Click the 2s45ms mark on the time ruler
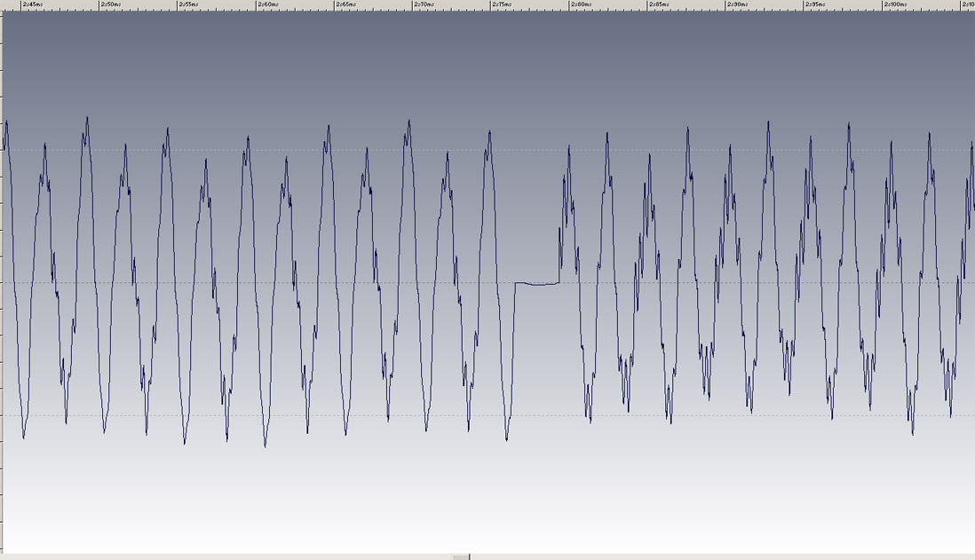Screen dimensions: 975x560 (32, 4)
